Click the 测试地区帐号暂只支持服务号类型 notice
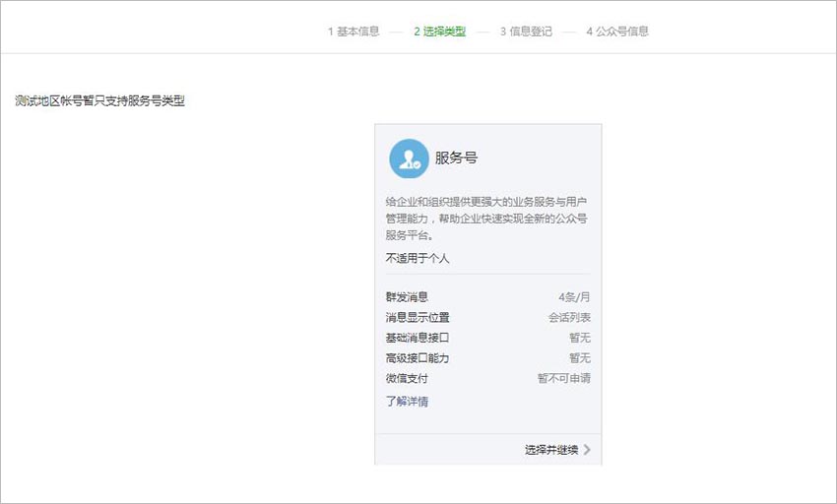 click(x=99, y=101)
